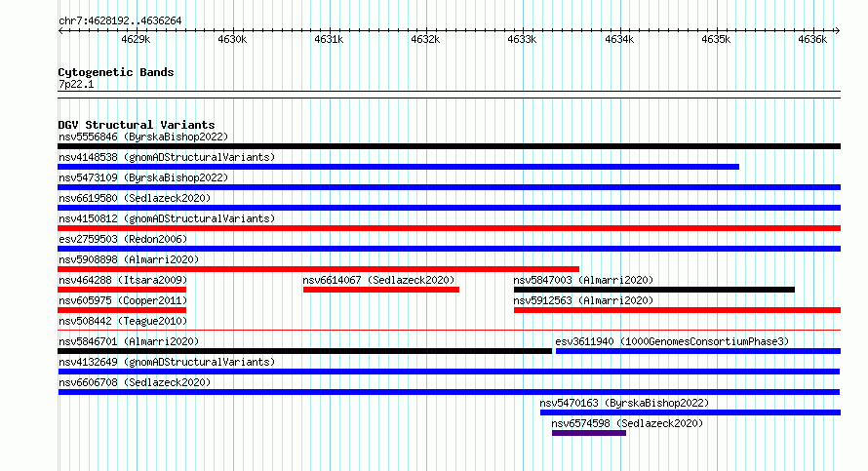Screen dimensions: 868x471
Task: Click the Cytogenetic Bands track title
Action: click(116, 72)
